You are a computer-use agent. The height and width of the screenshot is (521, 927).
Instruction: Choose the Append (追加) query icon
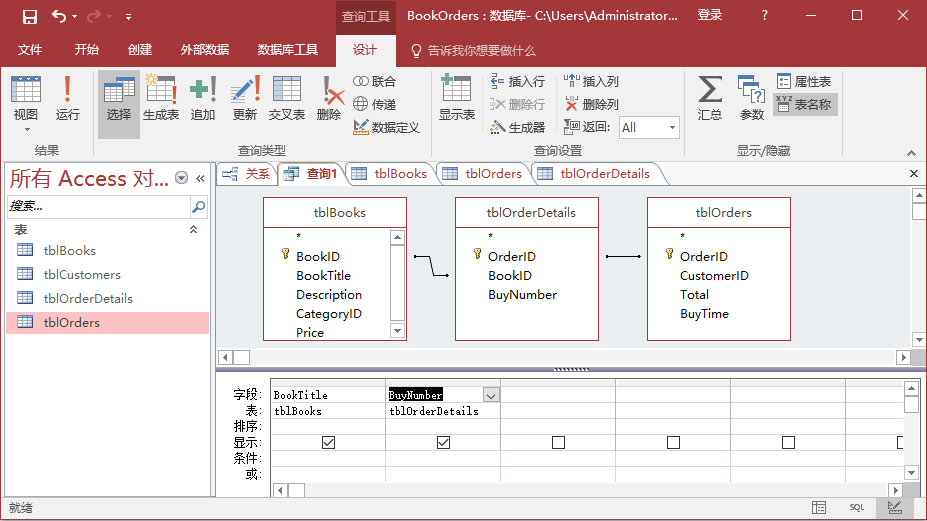click(x=203, y=98)
